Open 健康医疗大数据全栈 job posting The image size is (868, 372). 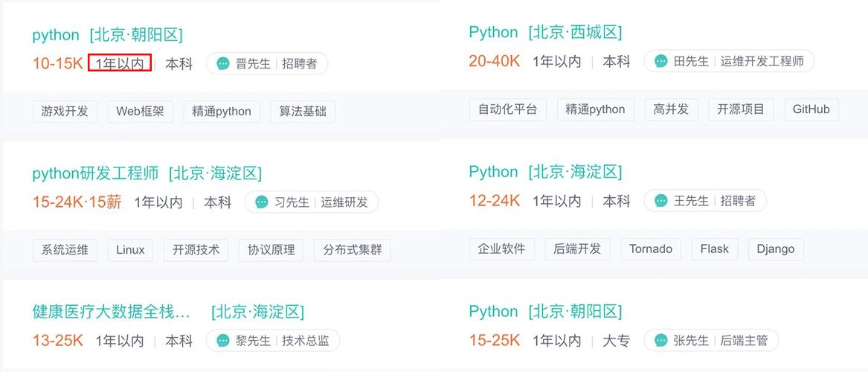[168, 312]
